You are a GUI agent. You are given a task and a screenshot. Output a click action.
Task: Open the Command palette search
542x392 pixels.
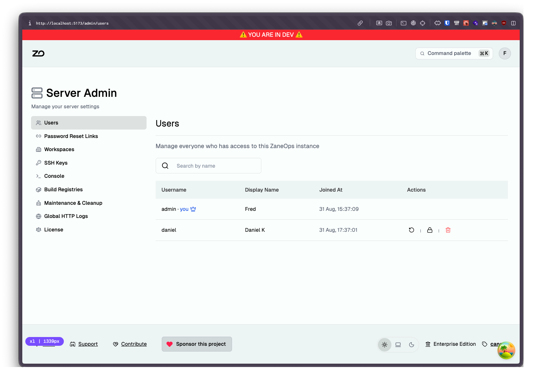coord(454,53)
